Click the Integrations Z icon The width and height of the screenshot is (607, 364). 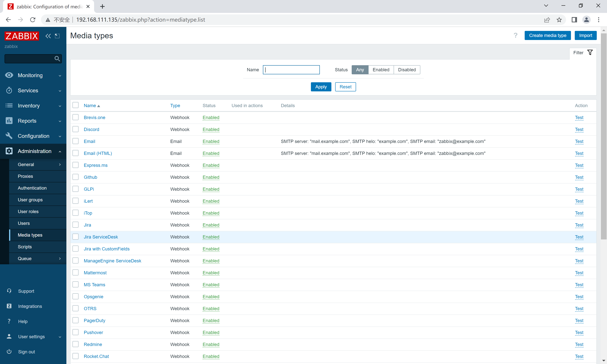tap(9, 306)
